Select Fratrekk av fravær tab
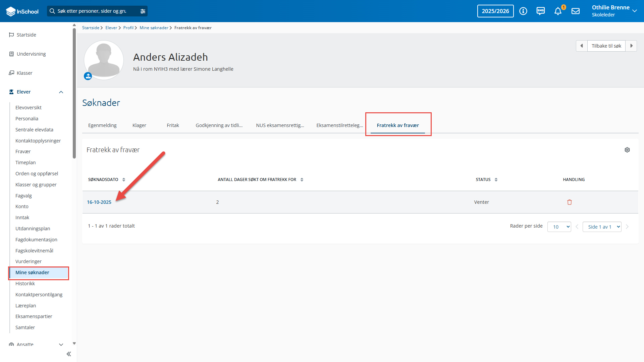Image resolution: width=644 pixels, height=362 pixels. pos(398,125)
